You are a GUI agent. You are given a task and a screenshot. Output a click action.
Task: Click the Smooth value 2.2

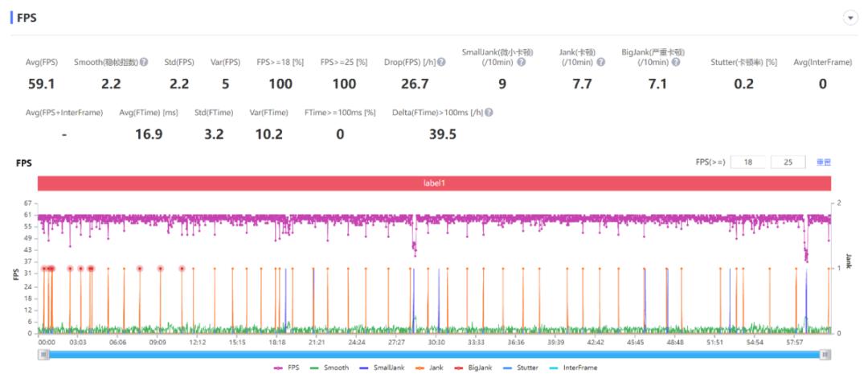click(111, 84)
